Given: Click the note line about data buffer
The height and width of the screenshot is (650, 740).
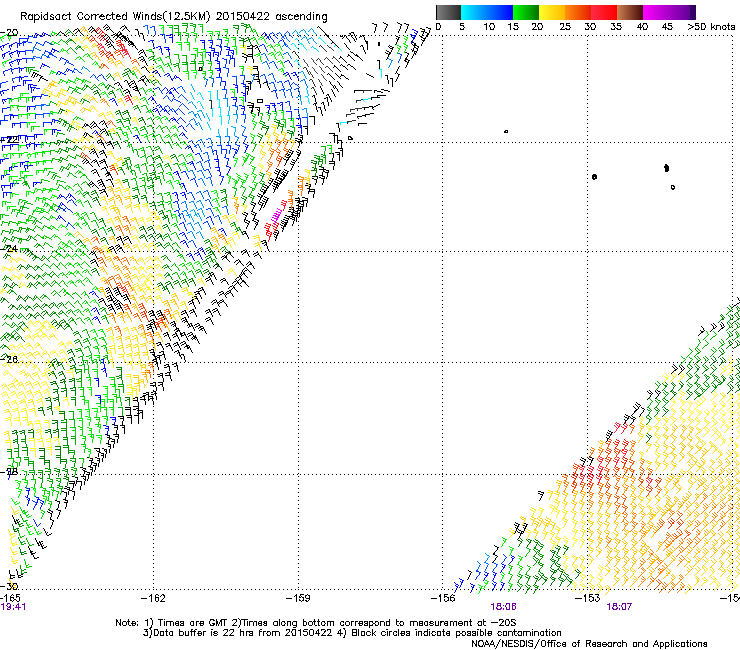Looking at the screenshot, I should (x=352, y=633).
